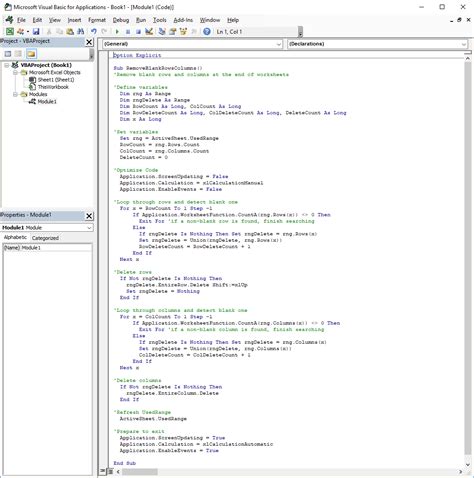474x478 pixels.
Task: Click the Reset stop square icon
Action: 138,32
